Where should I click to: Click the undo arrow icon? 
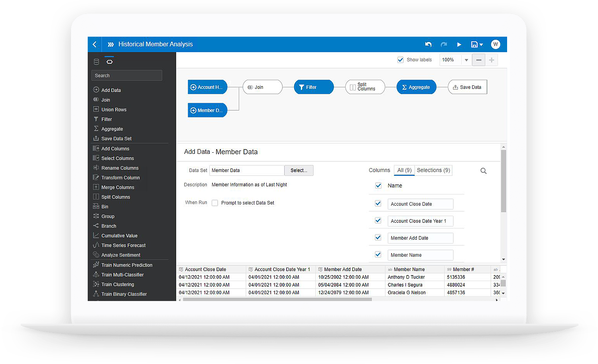(428, 44)
